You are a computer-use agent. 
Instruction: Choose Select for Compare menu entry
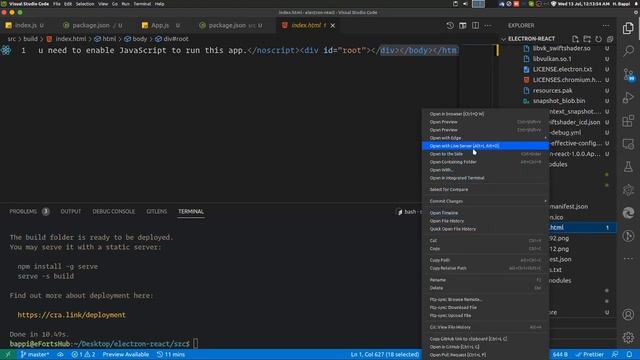(485, 189)
